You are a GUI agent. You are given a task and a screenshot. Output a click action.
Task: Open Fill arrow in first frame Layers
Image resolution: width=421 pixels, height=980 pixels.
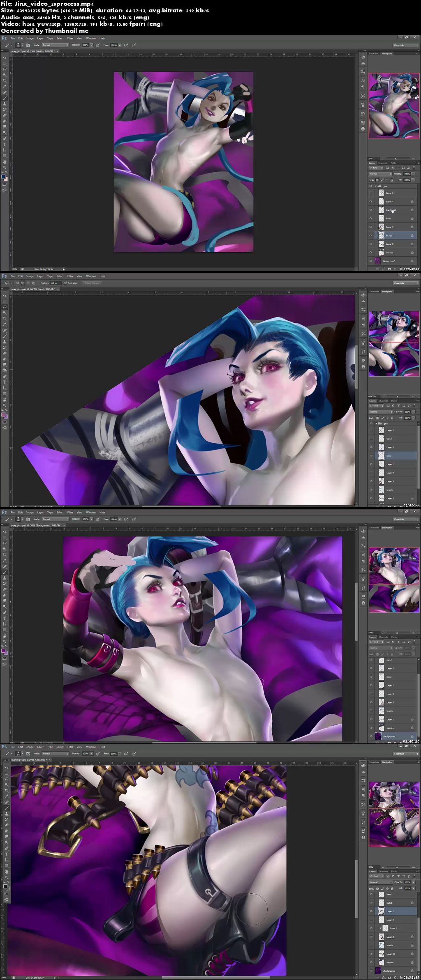click(x=412, y=180)
